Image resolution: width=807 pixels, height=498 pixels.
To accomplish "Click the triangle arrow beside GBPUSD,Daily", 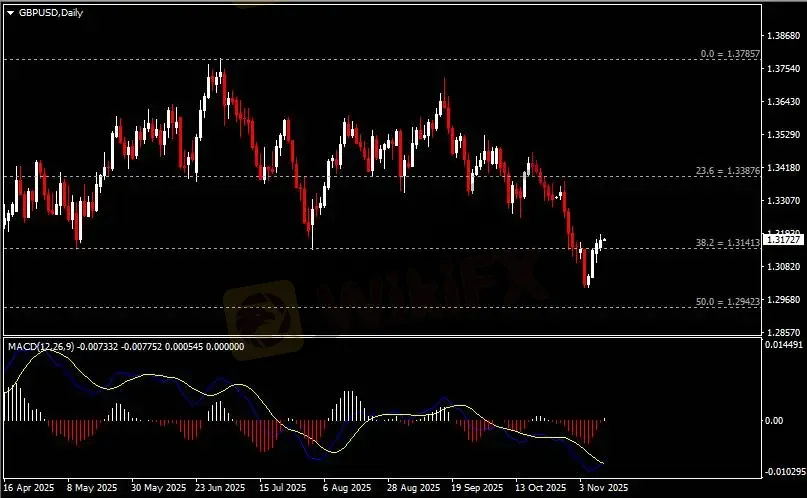I will pyautogui.click(x=10, y=12).
